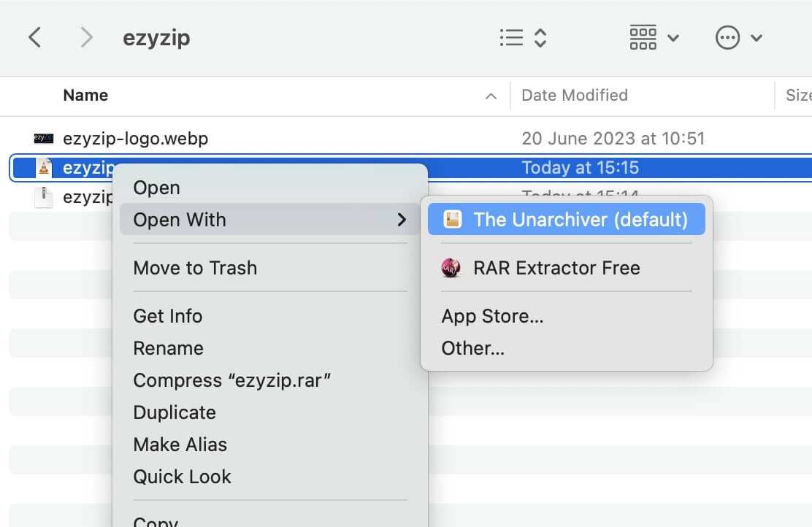Open the grid view dropdown chevron

673,39
